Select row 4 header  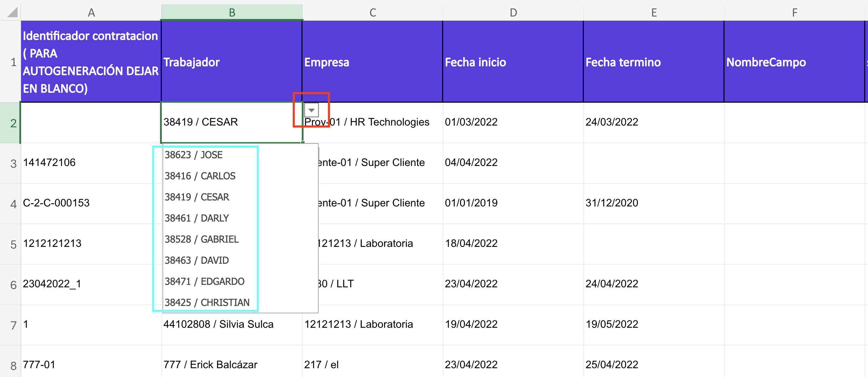tap(10, 204)
